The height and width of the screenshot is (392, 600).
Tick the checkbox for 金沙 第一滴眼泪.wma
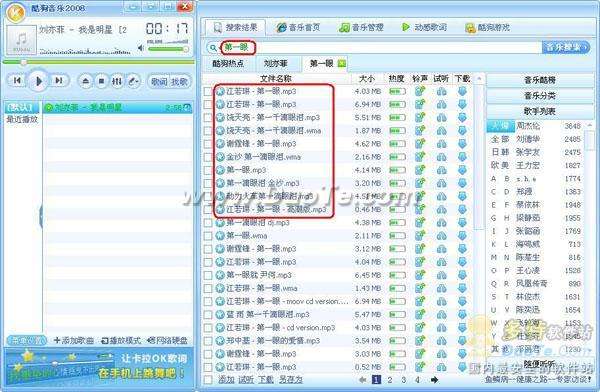point(208,157)
